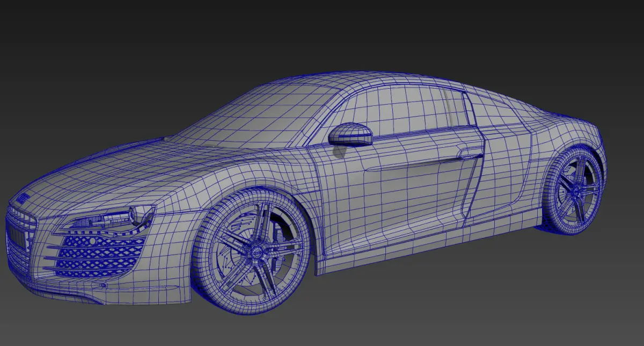Select the front wheel center hub cap
Viewport: 644px width, 346px height.
coord(257,251)
